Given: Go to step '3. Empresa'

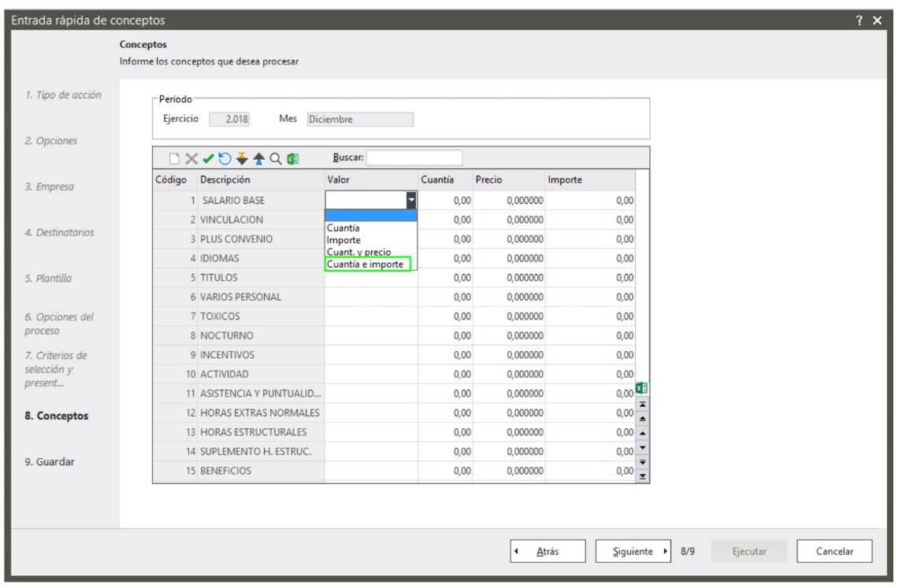Looking at the screenshot, I should pyautogui.click(x=49, y=187).
